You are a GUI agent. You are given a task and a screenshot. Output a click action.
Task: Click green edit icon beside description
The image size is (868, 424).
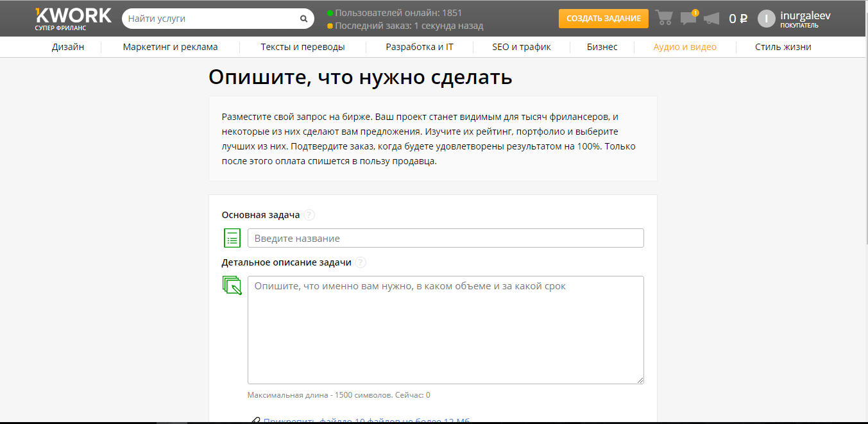(x=232, y=285)
